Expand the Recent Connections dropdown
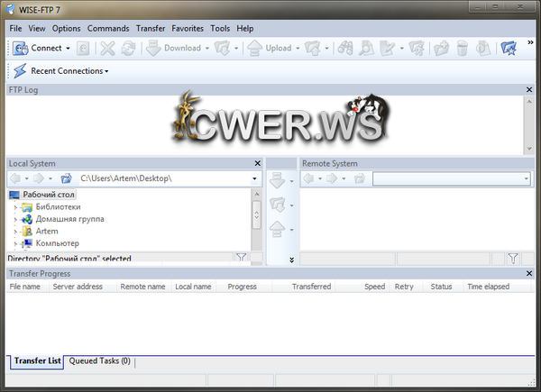This screenshot has width=541, height=392. coord(106,71)
